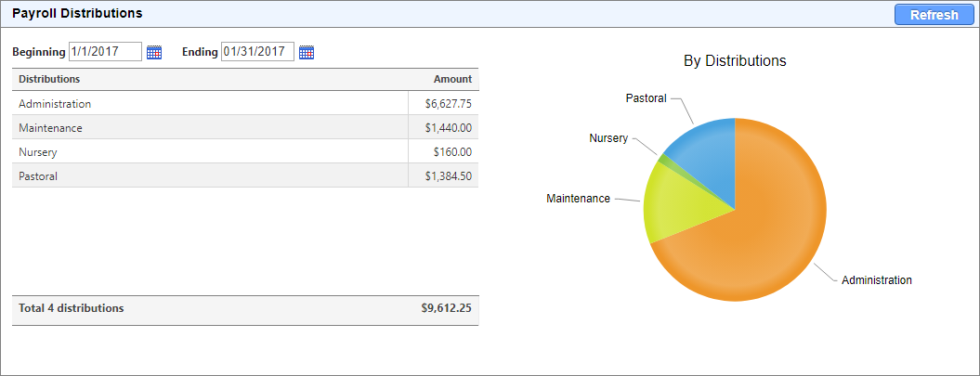Select the Nursery name in the table

(x=38, y=152)
